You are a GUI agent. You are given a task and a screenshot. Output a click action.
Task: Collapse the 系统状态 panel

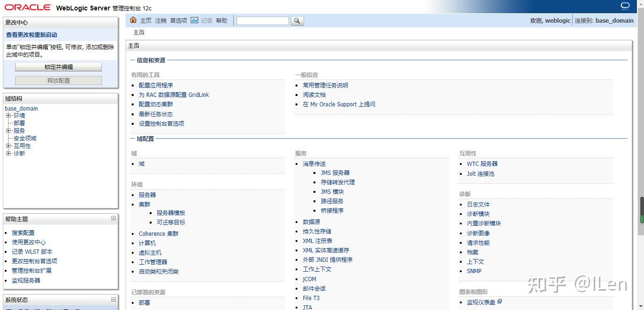pos(113,299)
